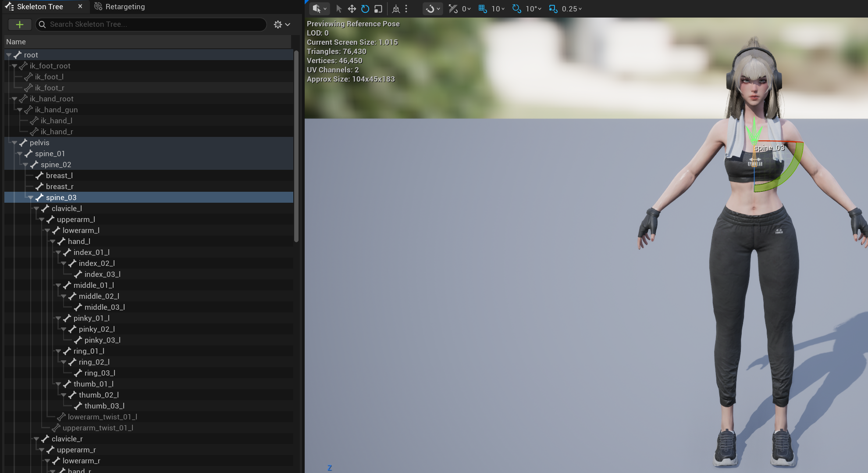The width and height of the screenshot is (868, 473).
Task: Collapse the pelvis bone in tree
Action: pyautogui.click(x=14, y=143)
